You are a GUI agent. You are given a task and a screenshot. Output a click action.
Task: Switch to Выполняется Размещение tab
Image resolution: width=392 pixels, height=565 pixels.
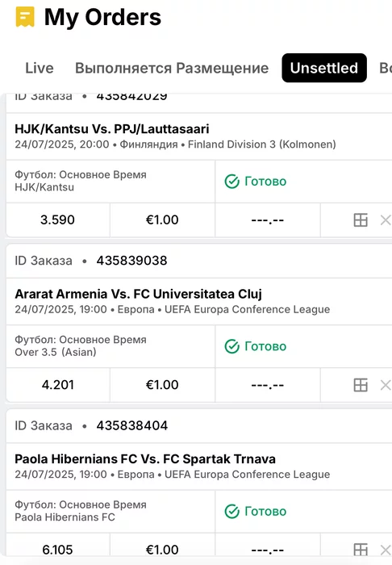tap(172, 68)
